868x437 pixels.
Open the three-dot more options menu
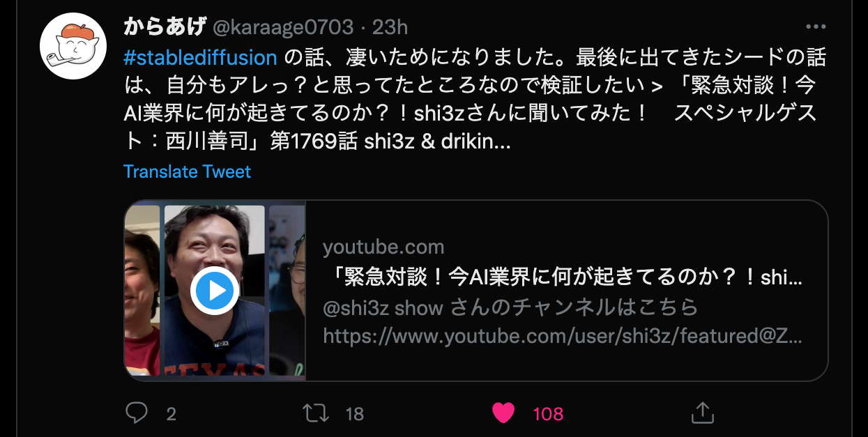pos(815,27)
